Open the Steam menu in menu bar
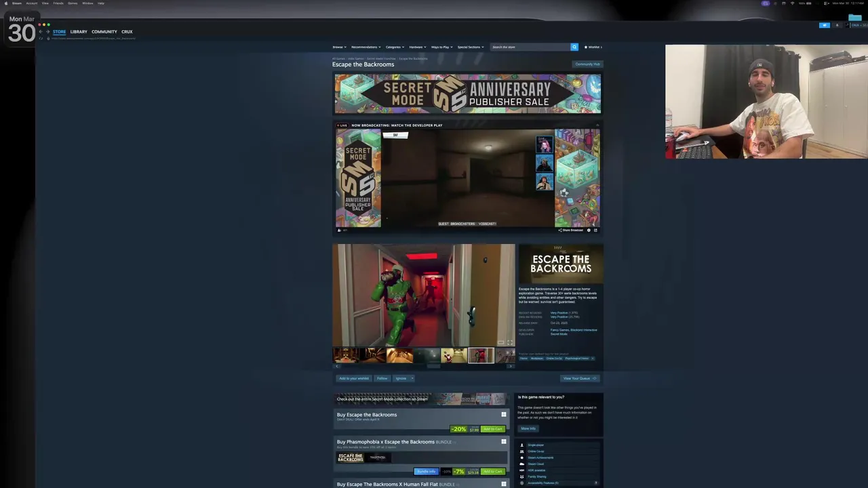Viewport: 868px width, 488px height. pos(17,3)
